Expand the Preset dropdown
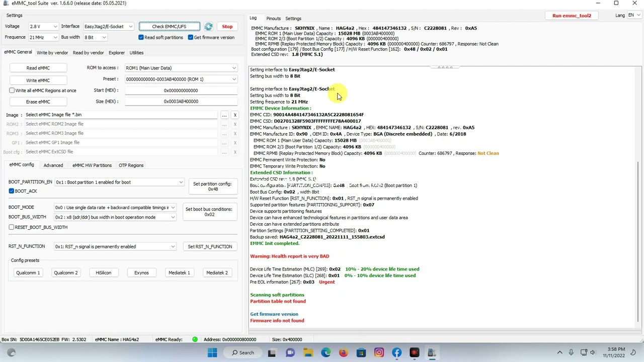This screenshot has width=644, height=362. point(181,79)
